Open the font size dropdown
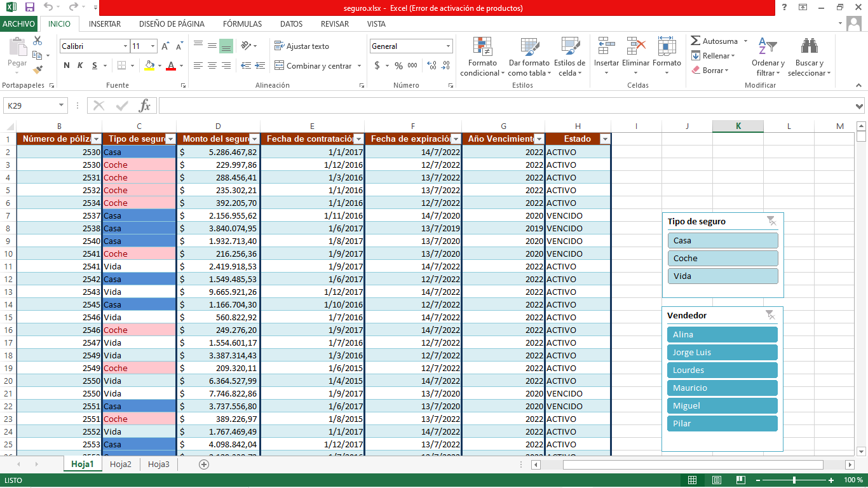The width and height of the screenshot is (868, 488). [151, 46]
